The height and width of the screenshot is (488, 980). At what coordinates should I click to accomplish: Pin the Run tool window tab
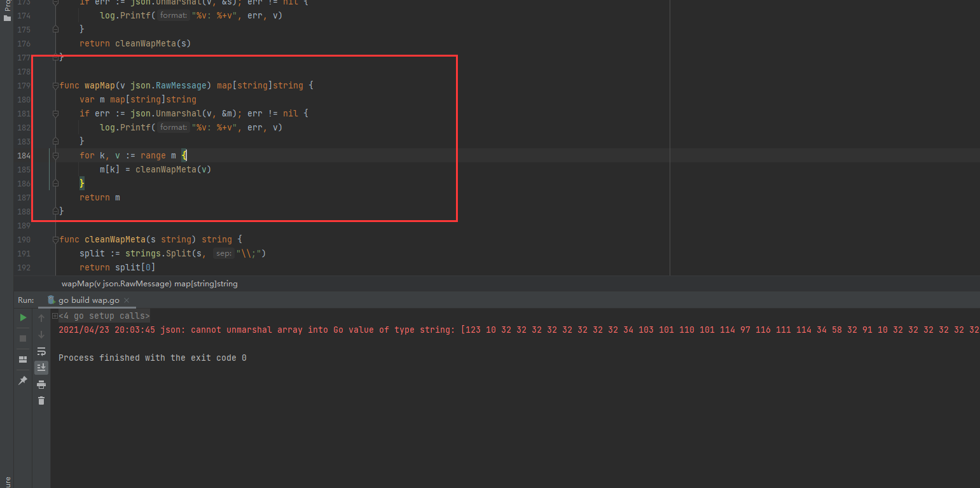pos(22,380)
